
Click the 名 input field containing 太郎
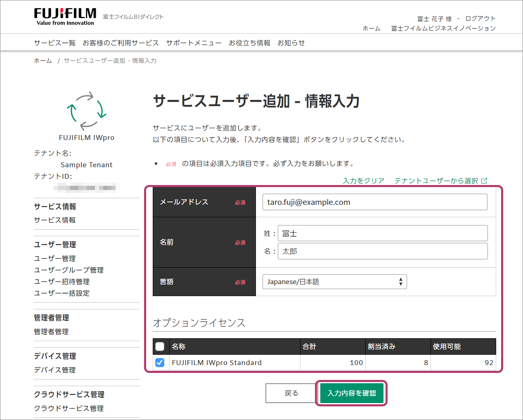[383, 251]
